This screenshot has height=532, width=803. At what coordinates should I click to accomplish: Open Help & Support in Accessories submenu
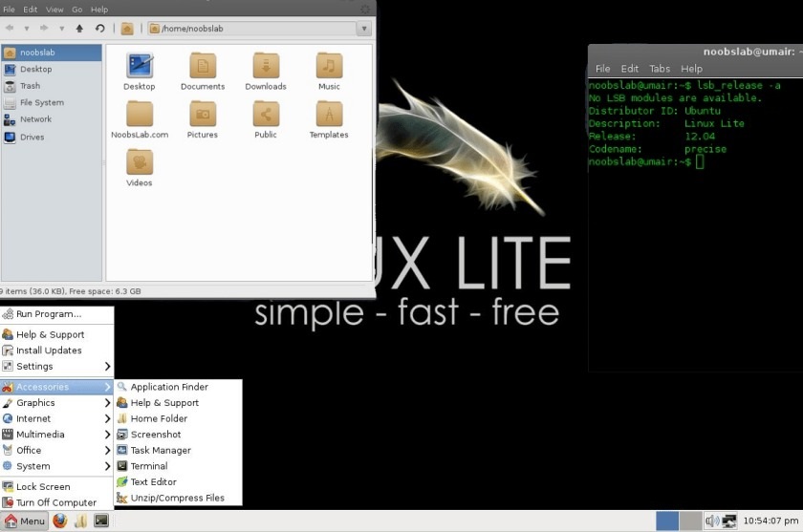[x=178, y=402]
